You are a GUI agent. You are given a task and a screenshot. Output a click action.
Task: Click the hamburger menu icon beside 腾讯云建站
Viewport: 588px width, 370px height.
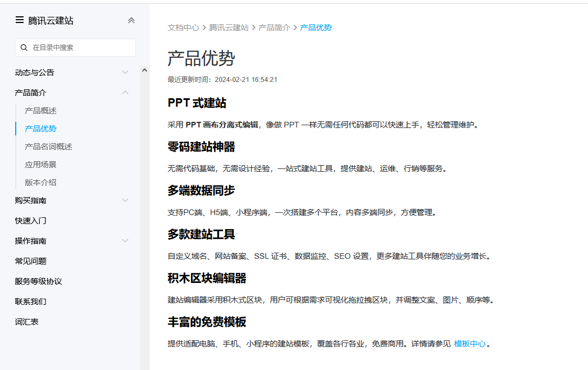[20, 20]
